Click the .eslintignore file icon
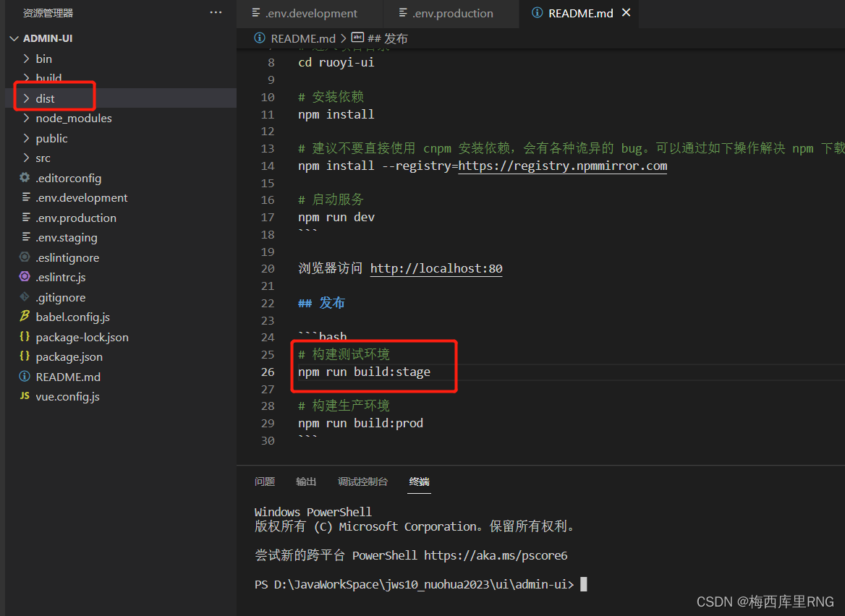Screen dimensions: 845x616 pyautogui.click(x=25, y=257)
